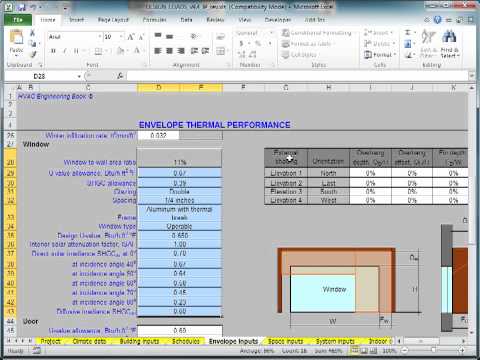Click the Copy icon
This screenshot has width=480, height=360.
click(x=32, y=43)
